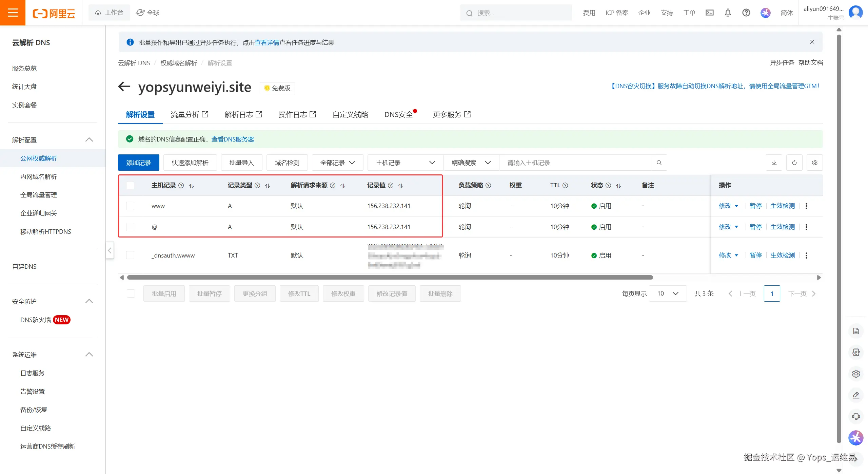Click the 添加记录 button
This screenshot has height=474, width=868.
pyautogui.click(x=138, y=163)
